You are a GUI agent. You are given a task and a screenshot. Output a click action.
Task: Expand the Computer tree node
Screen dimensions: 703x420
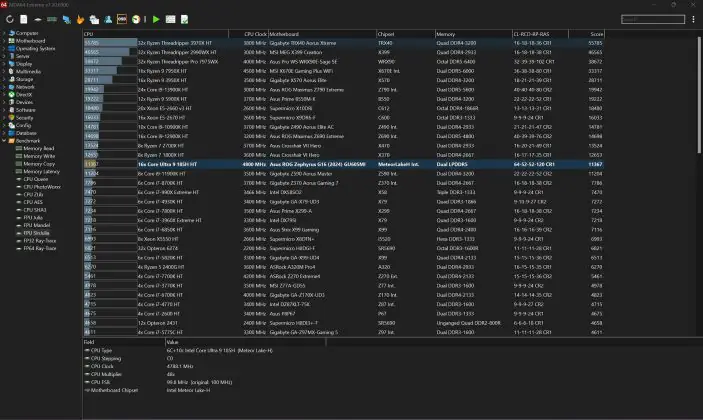(x=4, y=33)
